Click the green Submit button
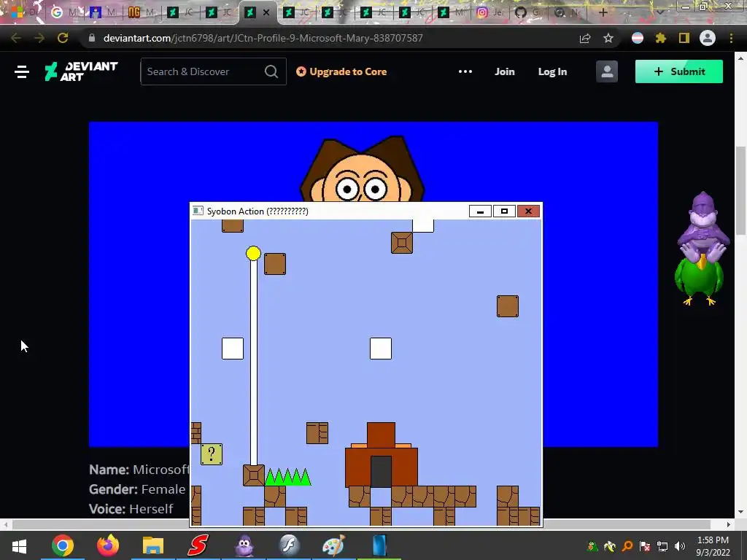747x560 pixels. (679, 71)
